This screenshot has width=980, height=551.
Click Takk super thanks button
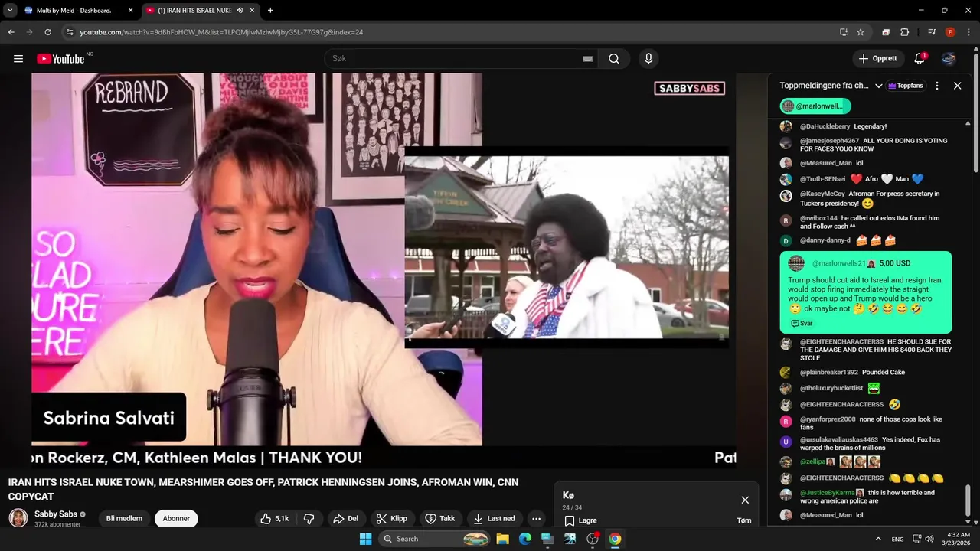[x=440, y=518]
